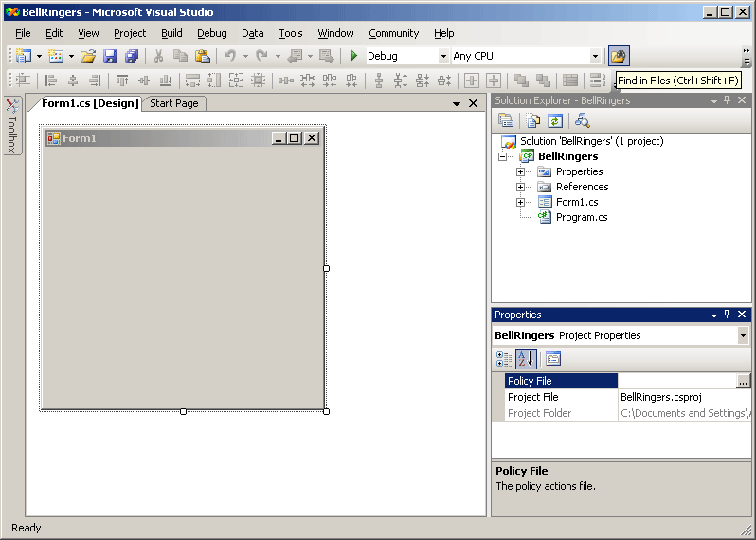The image size is (756, 540).
Task: Click the Copy icon in the standard toolbar
Action: tap(180, 56)
